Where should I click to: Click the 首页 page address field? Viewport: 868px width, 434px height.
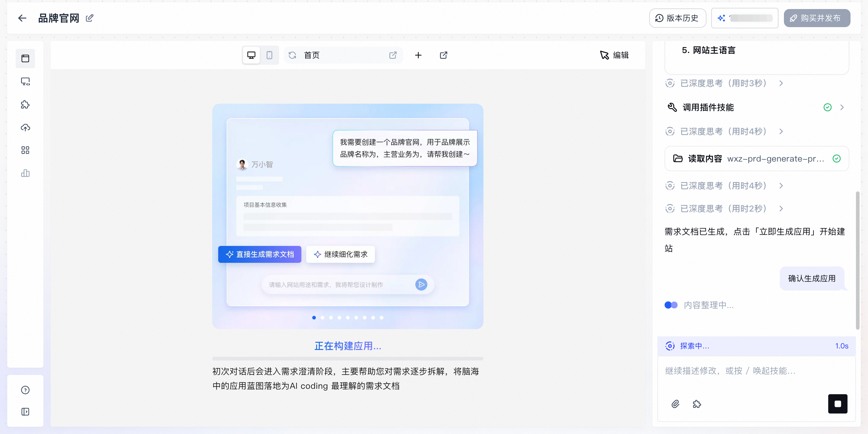[x=343, y=55]
